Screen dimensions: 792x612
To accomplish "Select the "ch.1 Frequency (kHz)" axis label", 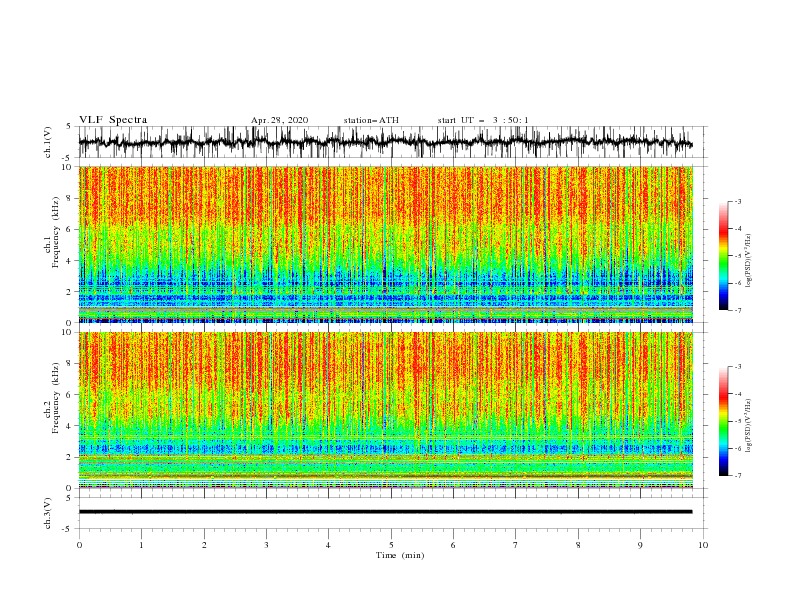I will [52, 232].
